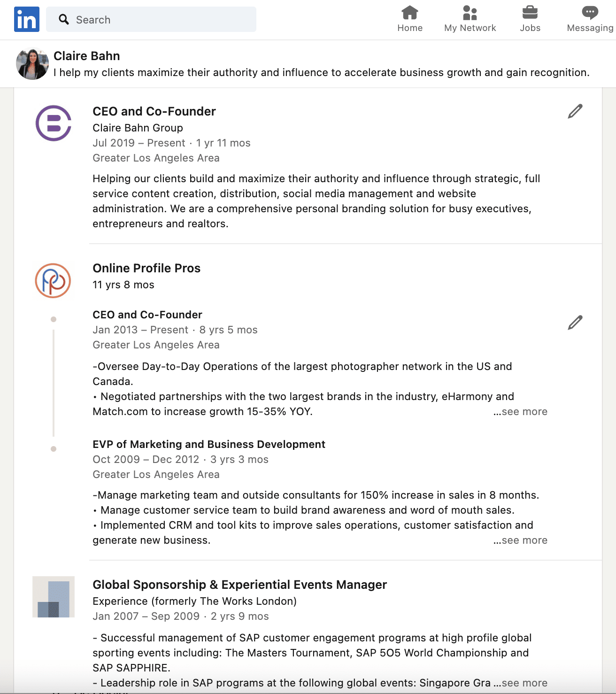Open the Online Profile Pros heading link
The height and width of the screenshot is (694, 616).
coord(146,268)
